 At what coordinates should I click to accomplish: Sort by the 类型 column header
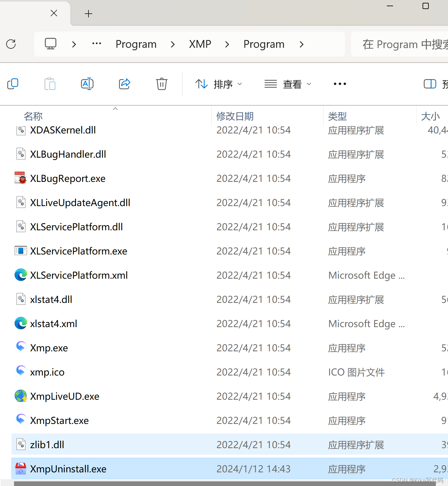click(337, 116)
